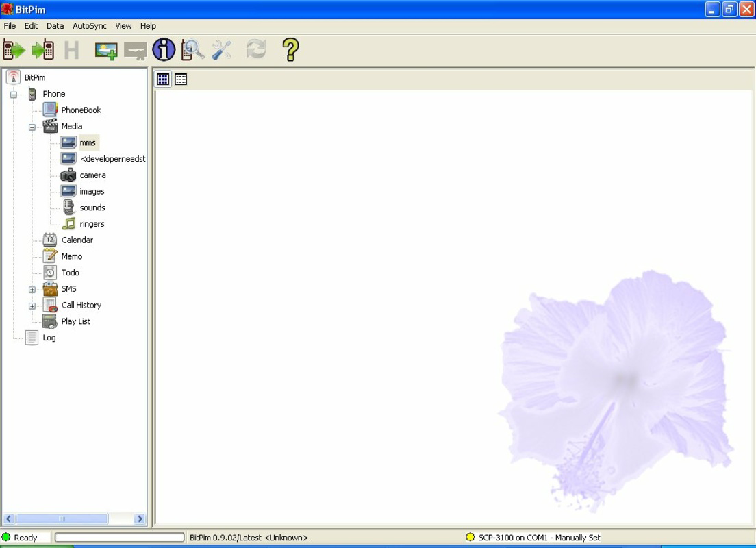Click the Todo clock icon
This screenshot has height=548, width=756.
tap(50, 272)
